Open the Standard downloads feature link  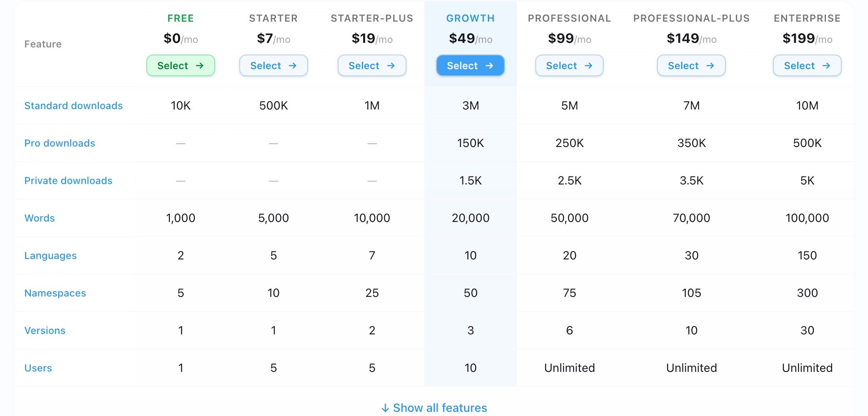pyautogui.click(x=73, y=106)
